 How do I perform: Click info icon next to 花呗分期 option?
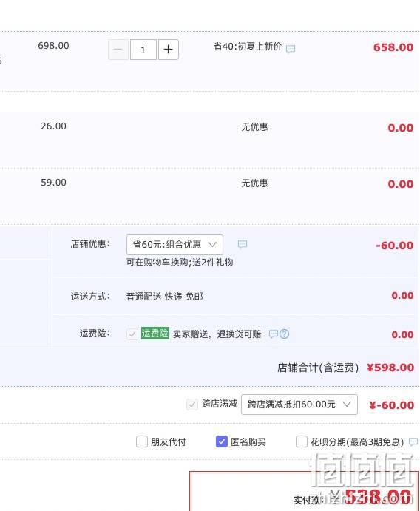coord(413,442)
